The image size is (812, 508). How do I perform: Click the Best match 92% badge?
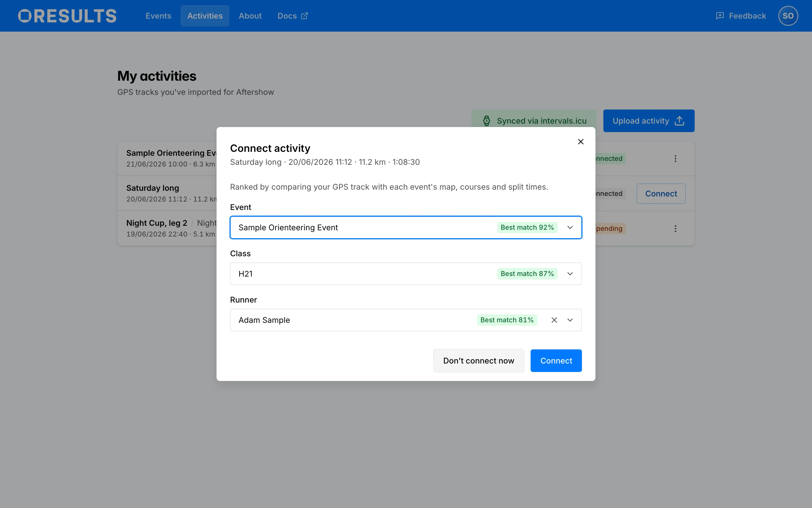(527, 227)
